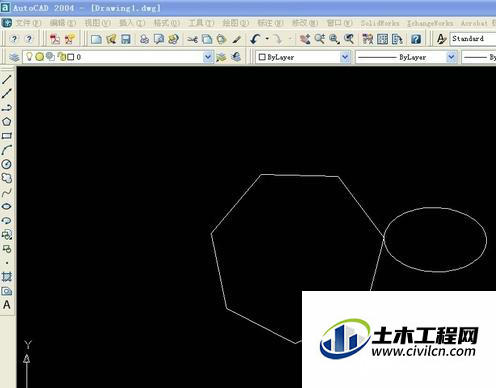This screenshot has width=496, height=388.
Task: Open Help with the blue question-mark icon
Action: click(x=416, y=39)
